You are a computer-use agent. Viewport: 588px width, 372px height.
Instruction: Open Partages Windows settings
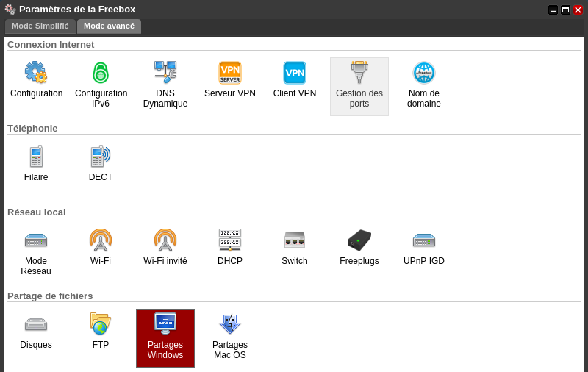(165, 338)
